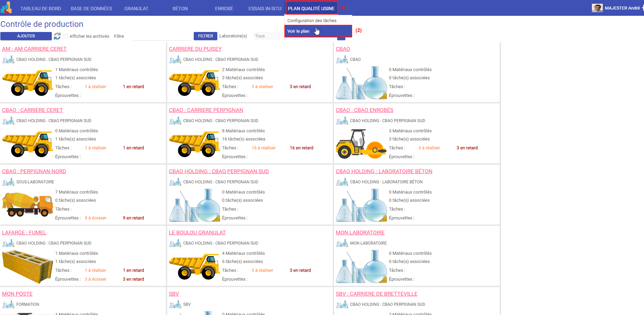
Task: Open the LE BOULOU GRANULAT link
Action: [x=197, y=233]
